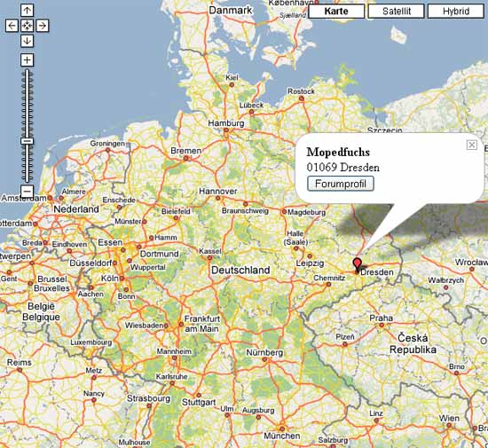Click the Kiel city label

[x=232, y=77]
